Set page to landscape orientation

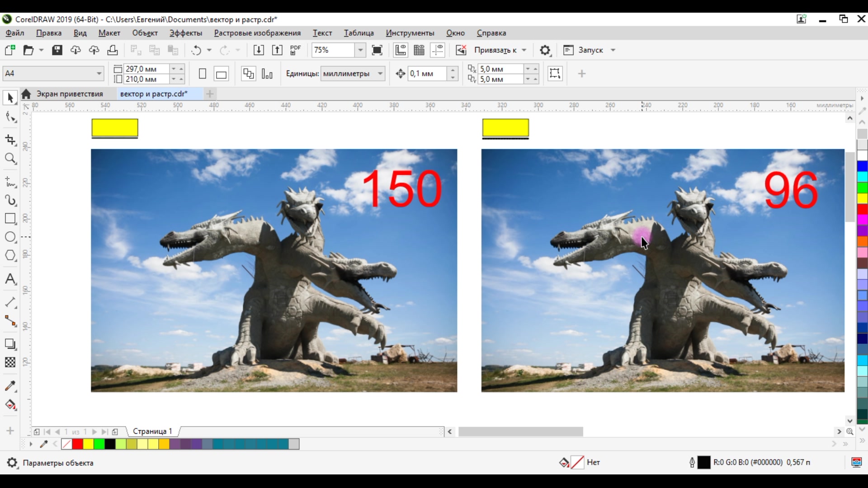221,74
